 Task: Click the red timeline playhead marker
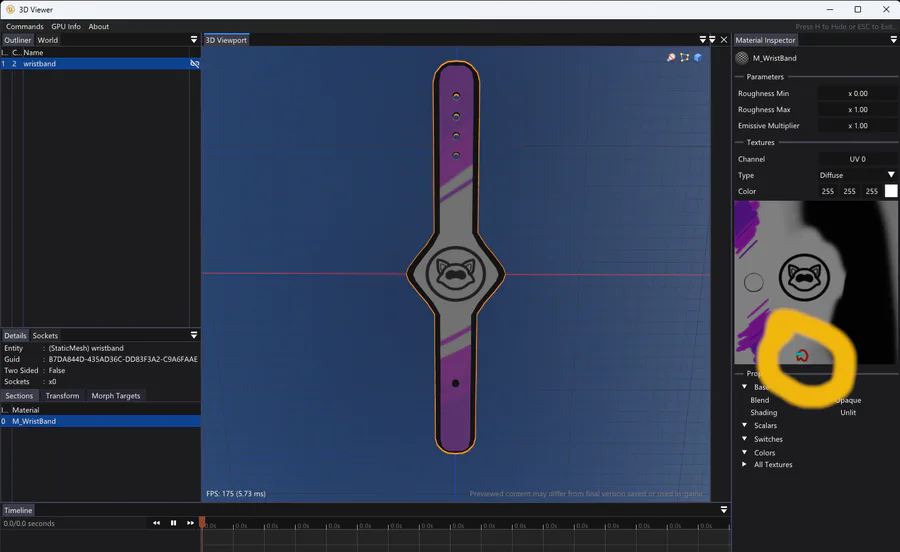tap(202, 522)
